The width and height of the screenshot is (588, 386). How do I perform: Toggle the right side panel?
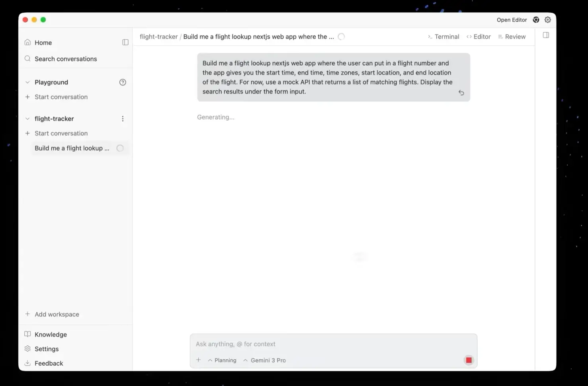tap(546, 35)
